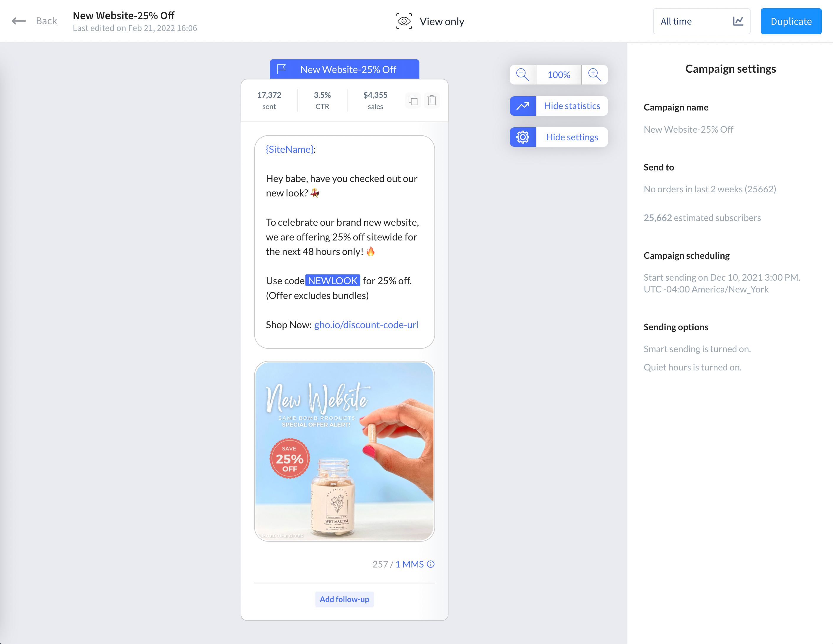Viewport: 833px width, 644px height.
Task: Click the {SiteName} variable tag
Action: point(289,149)
